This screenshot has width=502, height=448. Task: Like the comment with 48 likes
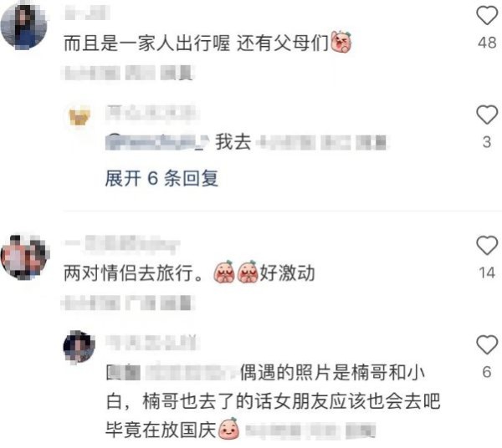487,15
